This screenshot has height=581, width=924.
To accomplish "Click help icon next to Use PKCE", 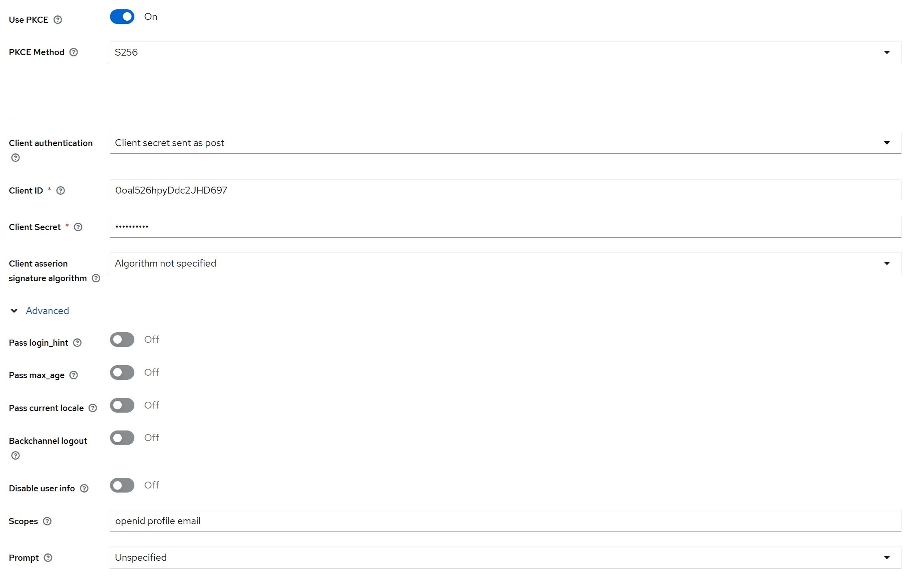I will click(x=58, y=20).
